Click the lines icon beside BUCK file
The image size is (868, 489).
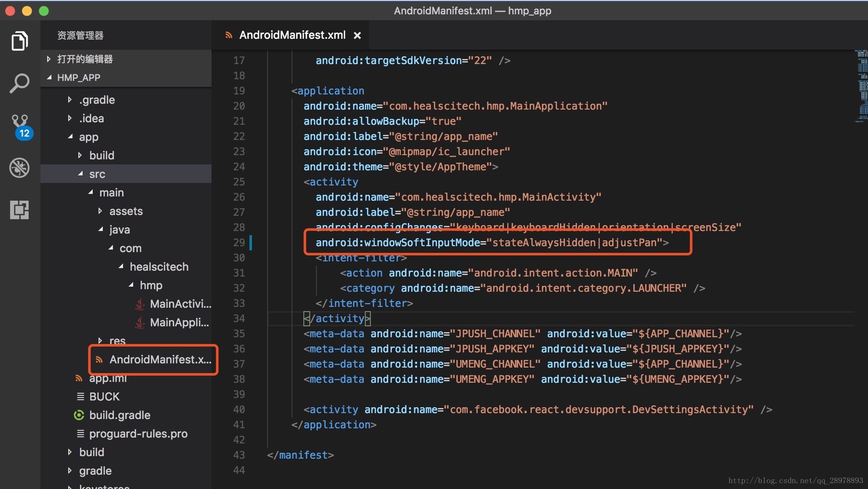point(80,397)
